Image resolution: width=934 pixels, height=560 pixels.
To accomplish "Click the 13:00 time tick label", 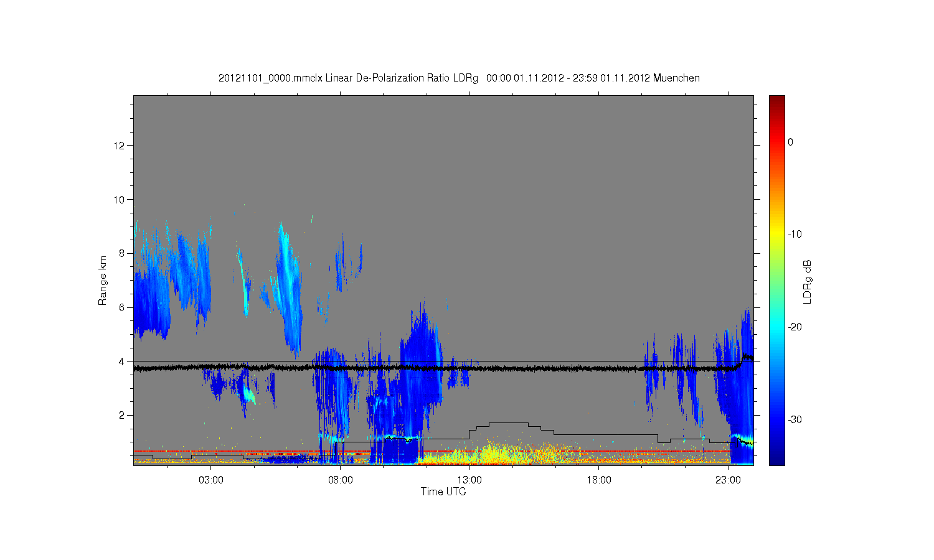I will [469, 480].
